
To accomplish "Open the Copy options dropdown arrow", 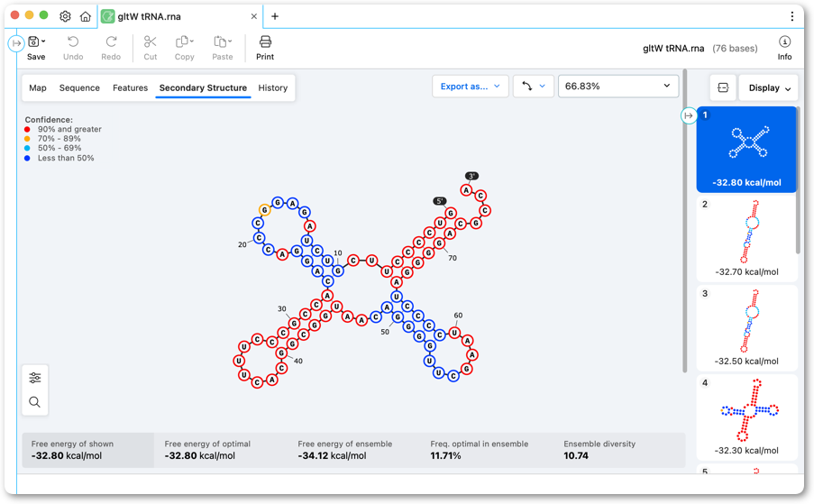I will tap(192, 41).
